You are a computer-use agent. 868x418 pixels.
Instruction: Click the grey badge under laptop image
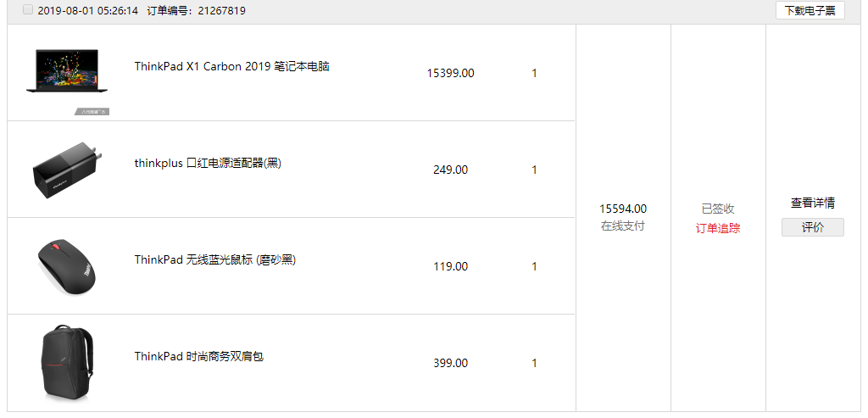pyautogui.click(x=92, y=112)
